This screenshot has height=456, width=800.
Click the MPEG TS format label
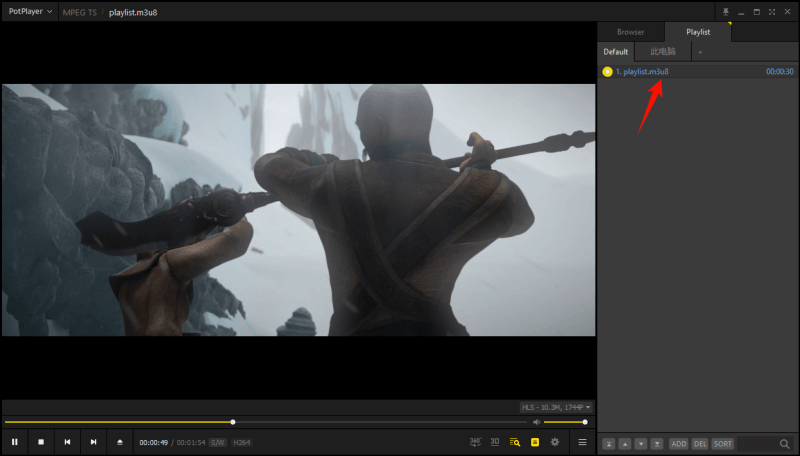click(80, 12)
